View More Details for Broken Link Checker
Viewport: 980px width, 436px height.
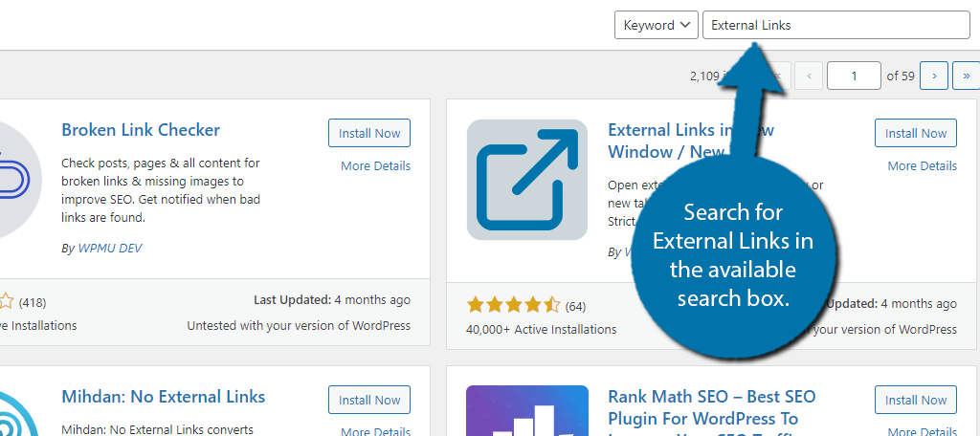[375, 165]
